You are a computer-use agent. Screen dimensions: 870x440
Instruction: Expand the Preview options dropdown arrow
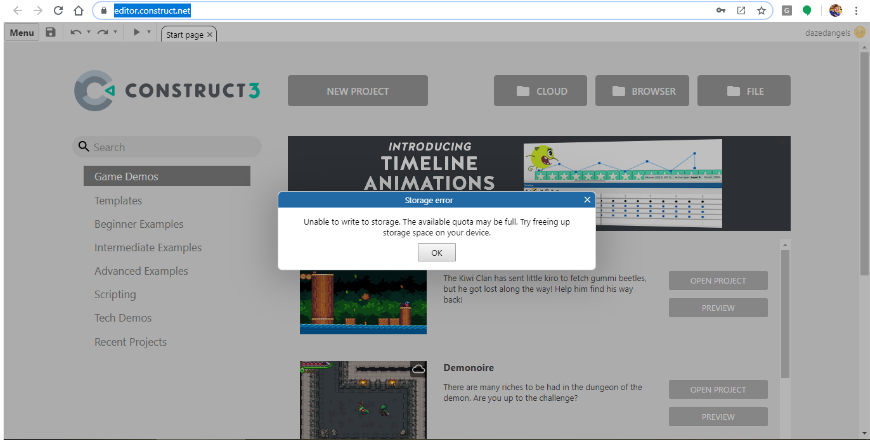pos(149,32)
